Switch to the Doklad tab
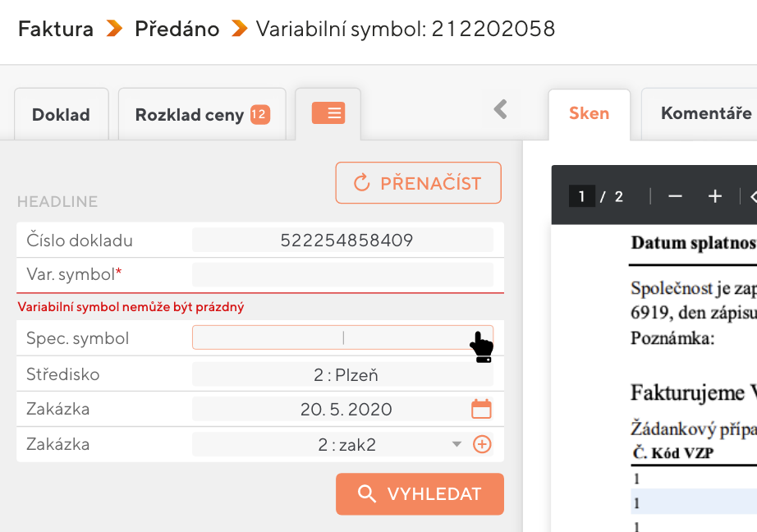This screenshot has height=532, width=757. (x=61, y=114)
